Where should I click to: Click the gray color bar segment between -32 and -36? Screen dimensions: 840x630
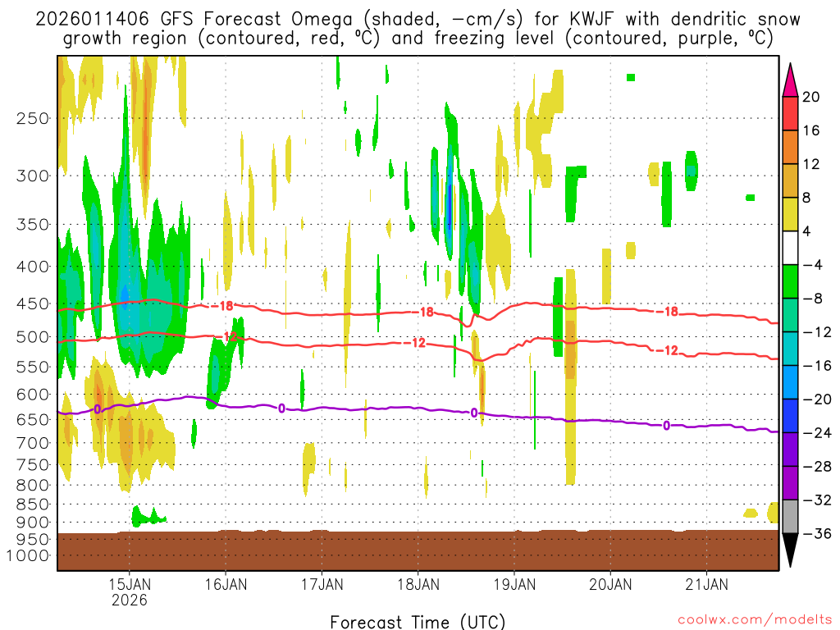(790, 517)
